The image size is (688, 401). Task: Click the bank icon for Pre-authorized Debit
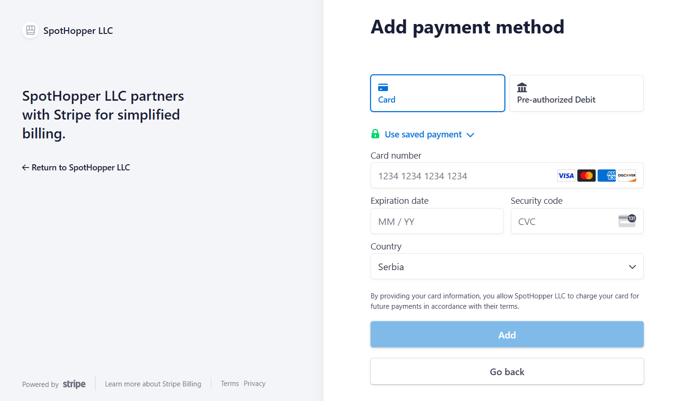(x=522, y=87)
